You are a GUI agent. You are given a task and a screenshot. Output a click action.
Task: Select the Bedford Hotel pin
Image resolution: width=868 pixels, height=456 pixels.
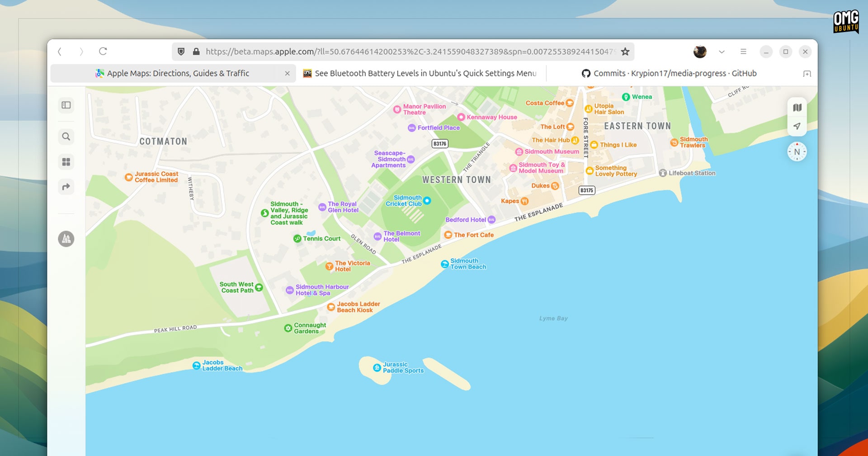pyautogui.click(x=491, y=220)
